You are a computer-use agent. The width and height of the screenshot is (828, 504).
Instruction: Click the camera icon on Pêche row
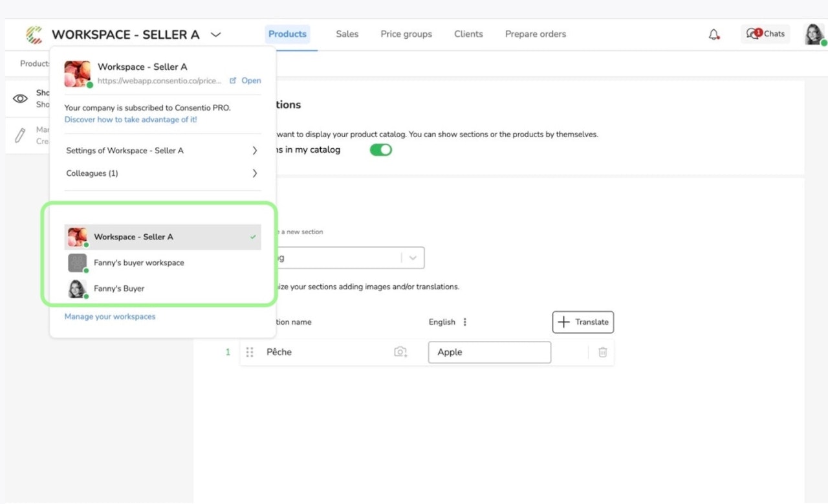[400, 352]
